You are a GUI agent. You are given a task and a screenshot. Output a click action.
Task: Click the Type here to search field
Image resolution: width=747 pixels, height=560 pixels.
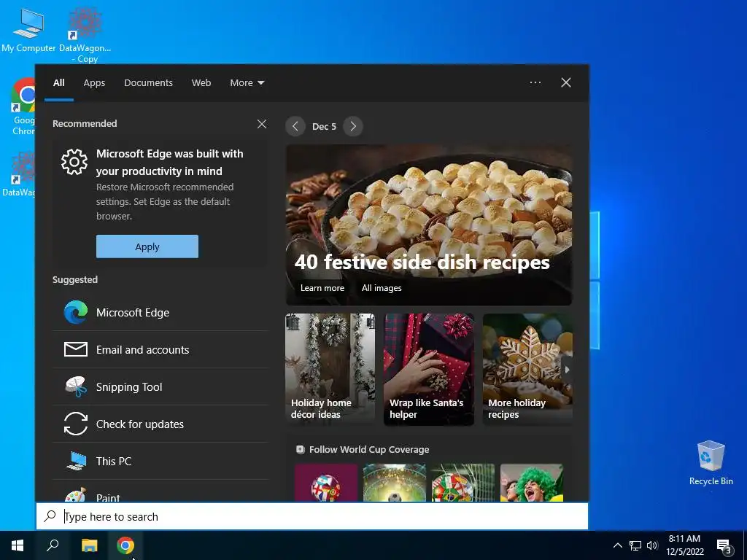[x=312, y=516]
